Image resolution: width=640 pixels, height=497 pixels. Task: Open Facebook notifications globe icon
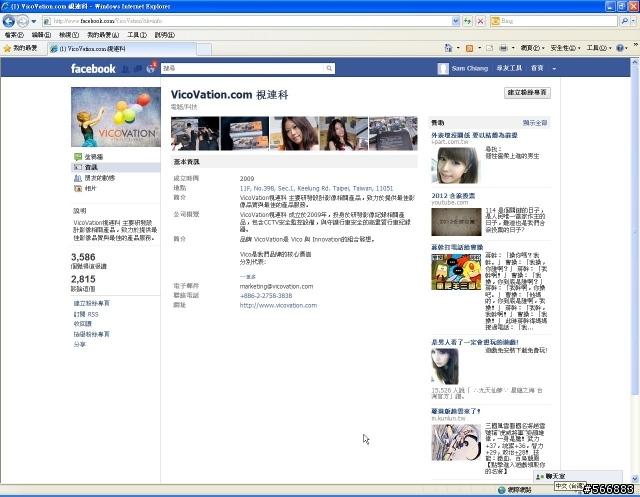(x=151, y=68)
